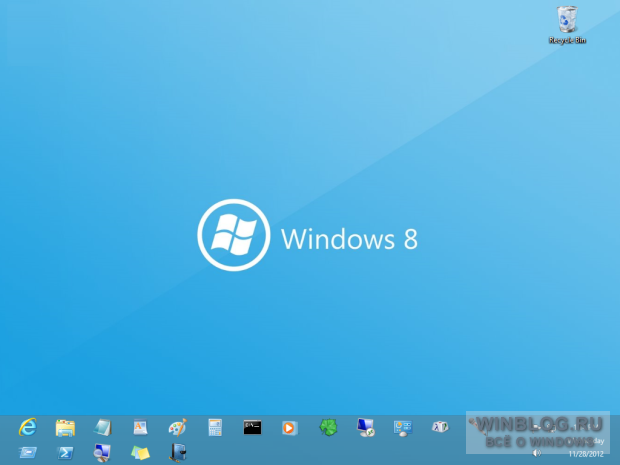Screen dimensions: 620x465
Task: Launch Windows Media Player icon
Action: tap(290, 428)
